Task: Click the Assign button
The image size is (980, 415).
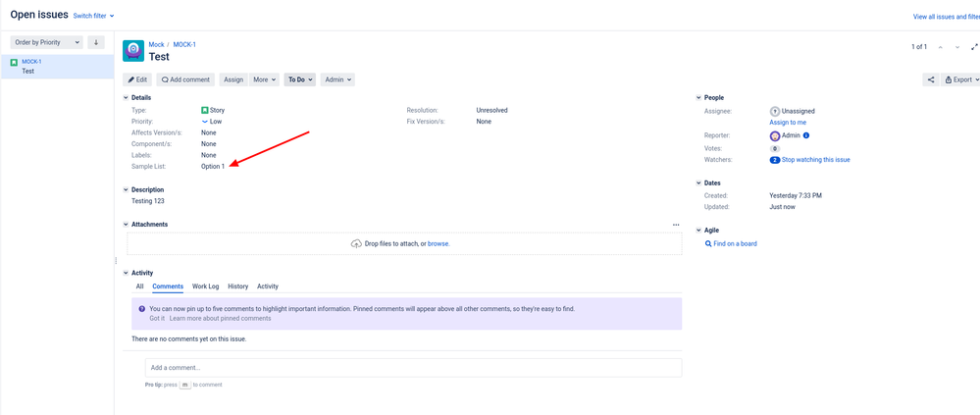Action: tap(233, 79)
